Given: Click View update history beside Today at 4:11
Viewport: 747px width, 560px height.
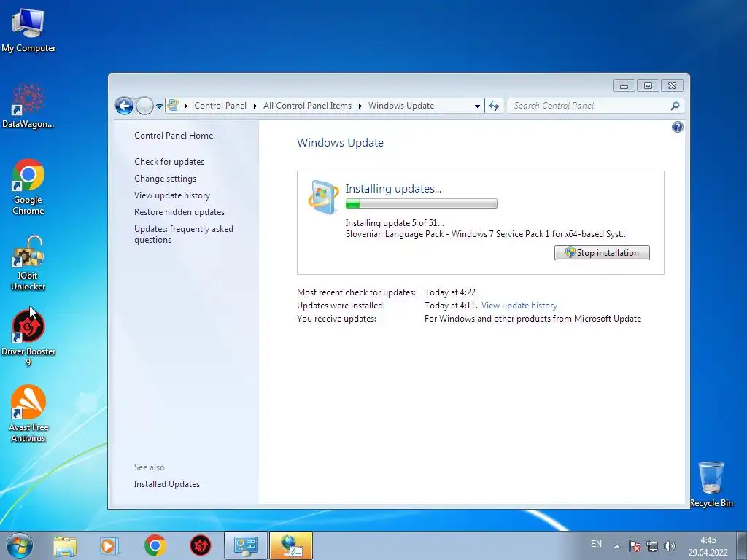Looking at the screenshot, I should (x=519, y=306).
